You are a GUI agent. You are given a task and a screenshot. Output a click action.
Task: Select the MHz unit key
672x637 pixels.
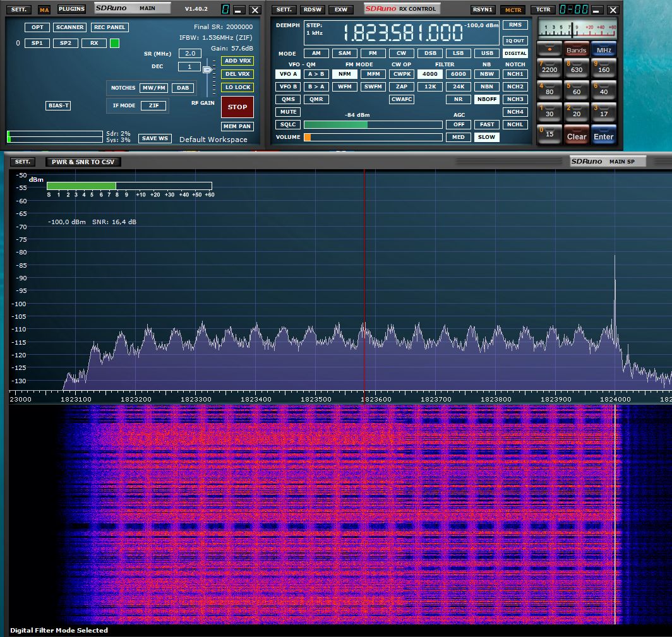tap(603, 49)
